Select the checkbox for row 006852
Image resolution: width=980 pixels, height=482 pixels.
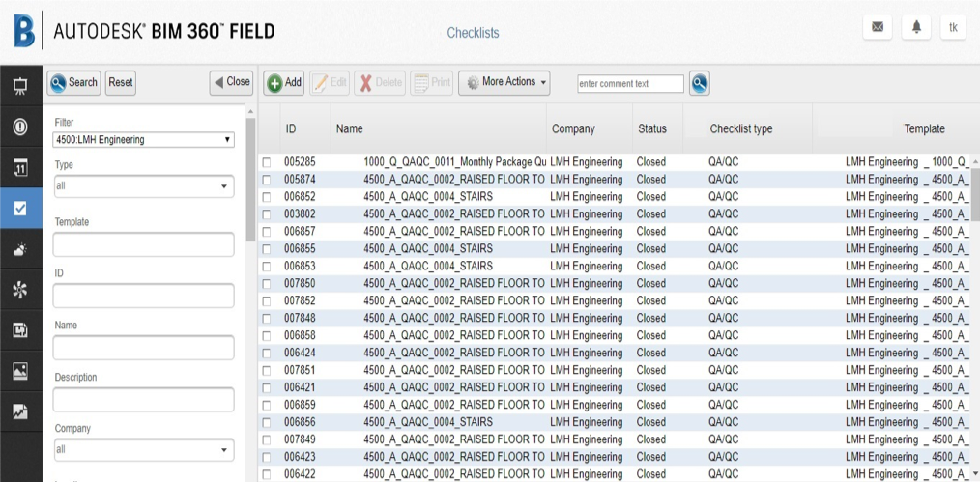point(267,197)
